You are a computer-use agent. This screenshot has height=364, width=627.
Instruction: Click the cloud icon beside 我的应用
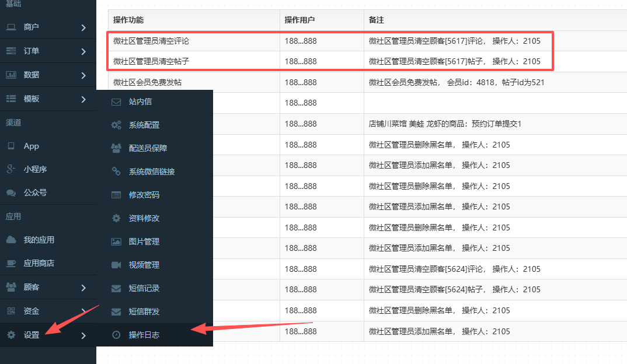(x=11, y=240)
